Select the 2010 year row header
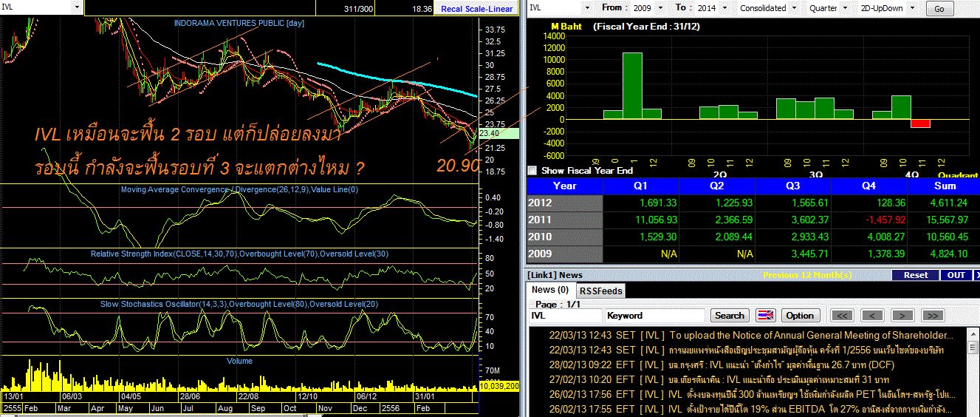This screenshot has height=417, width=980. coord(564,237)
